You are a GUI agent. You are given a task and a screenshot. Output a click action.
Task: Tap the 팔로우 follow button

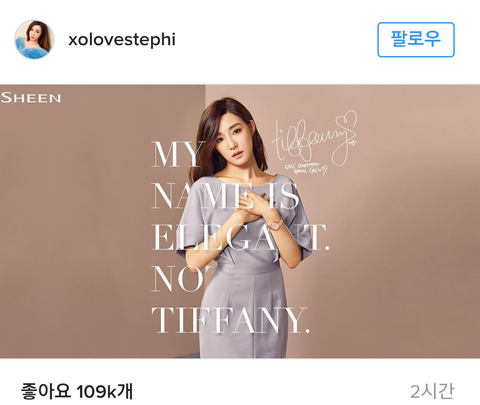pyautogui.click(x=416, y=40)
